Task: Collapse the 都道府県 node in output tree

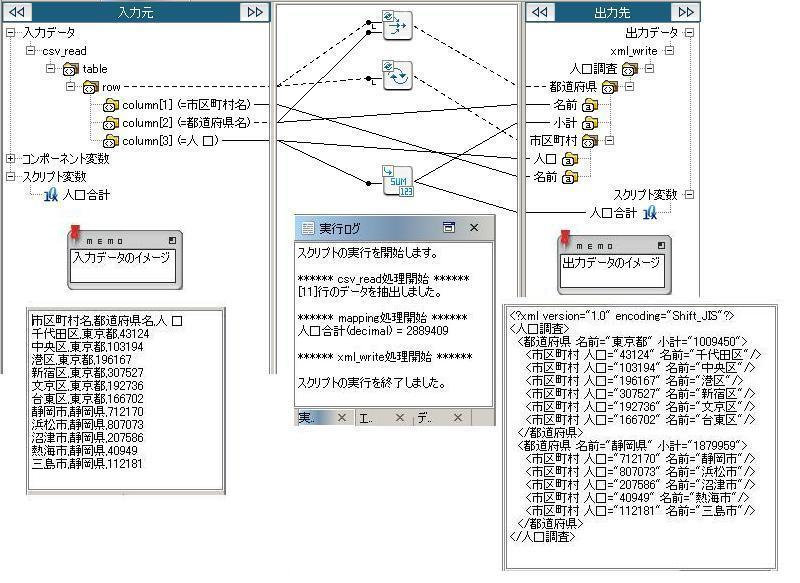Action: coord(630,87)
